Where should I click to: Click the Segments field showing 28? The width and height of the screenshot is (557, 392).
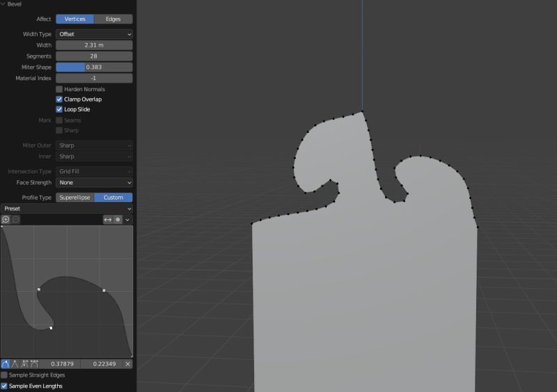coord(94,56)
